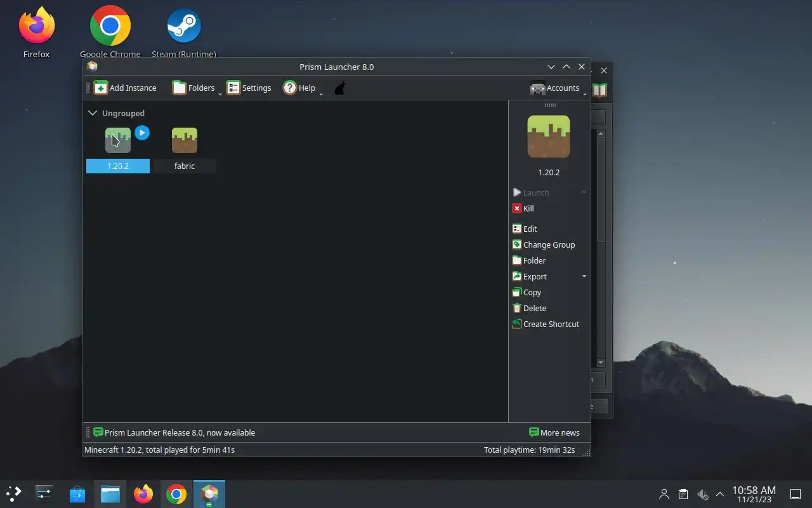Viewport: 812px width, 508px height.
Task: Delete the selected instance
Action: point(529,308)
